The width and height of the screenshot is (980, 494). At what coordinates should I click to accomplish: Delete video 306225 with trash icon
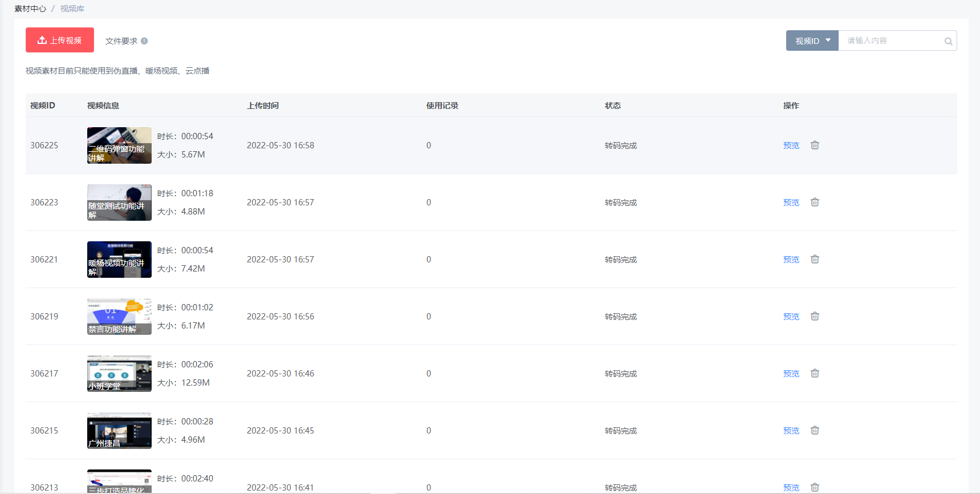(815, 145)
